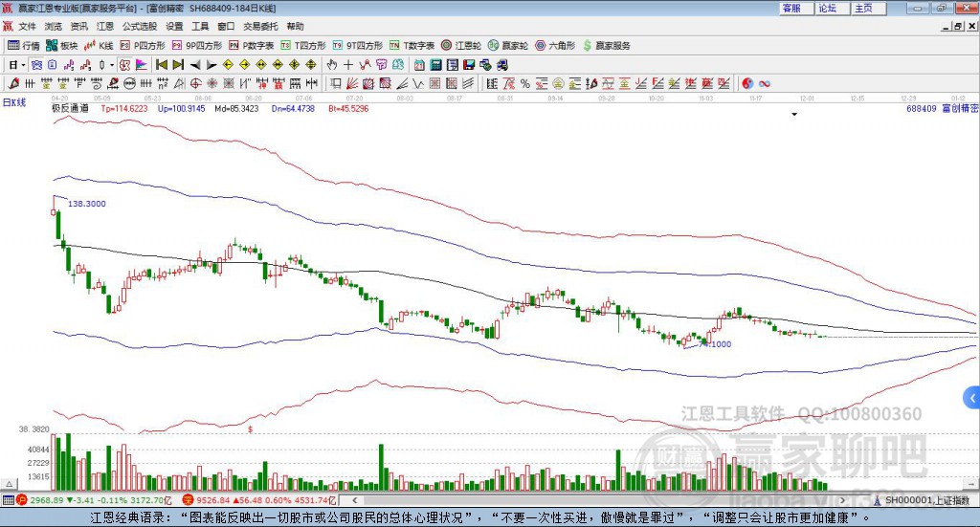The width and height of the screenshot is (980, 527).
Task: Click the 688409 富创精密 stock label
Action: [x=942, y=109]
